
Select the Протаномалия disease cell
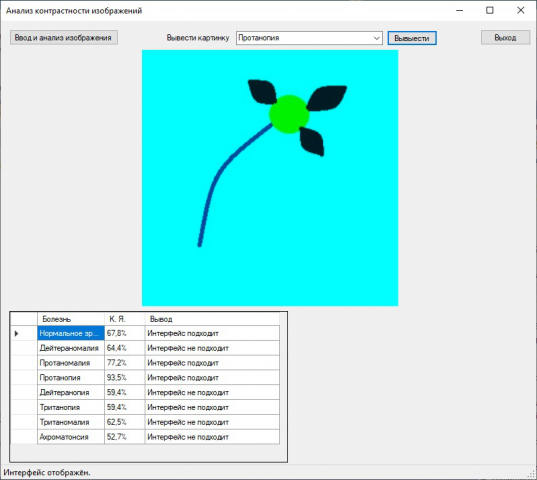71,363
